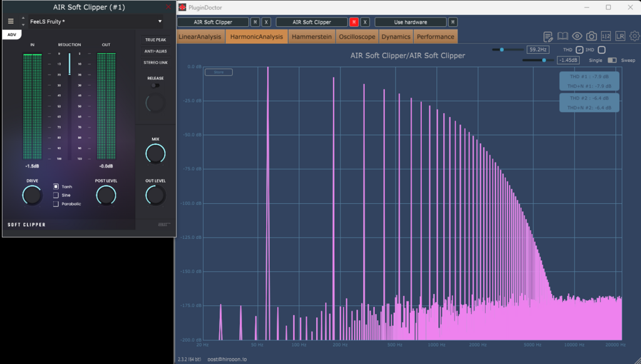
Task: Switch to the Performance tab
Action: click(436, 36)
